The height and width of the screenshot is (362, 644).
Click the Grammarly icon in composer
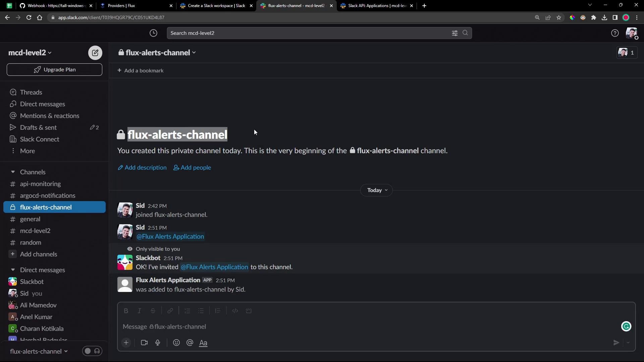626,326
